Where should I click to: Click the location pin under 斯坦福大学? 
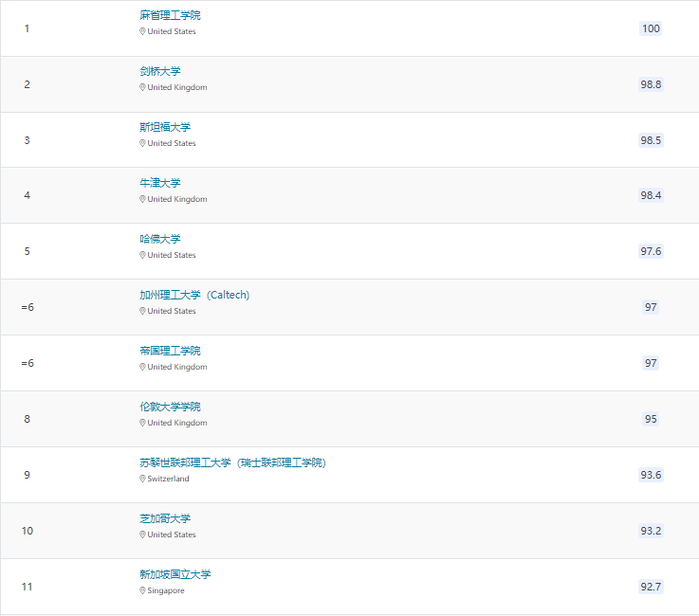click(x=142, y=143)
